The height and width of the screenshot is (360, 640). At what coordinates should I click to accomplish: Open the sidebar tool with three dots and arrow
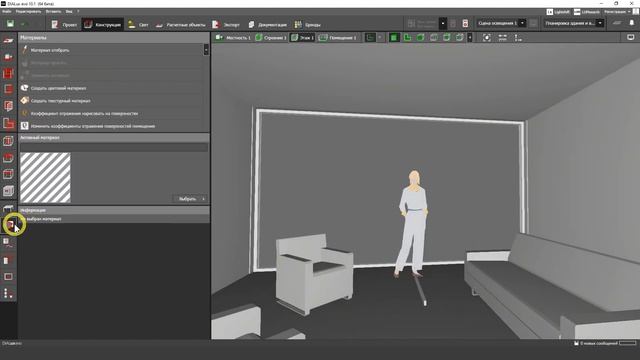(8, 293)
